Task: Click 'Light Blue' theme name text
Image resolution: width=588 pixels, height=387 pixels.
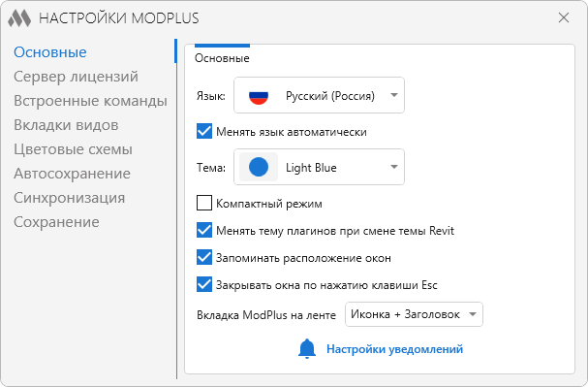Action: pos(311,168)
